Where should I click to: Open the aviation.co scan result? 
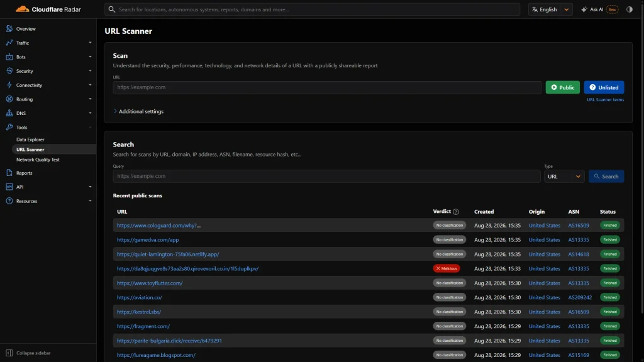pyautogui.click(x=139, y=297)
